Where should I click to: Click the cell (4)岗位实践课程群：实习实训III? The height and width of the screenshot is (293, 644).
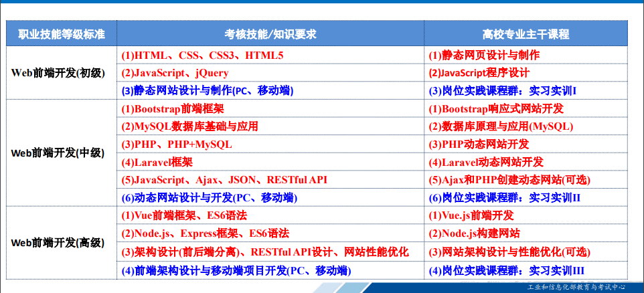point(526,270)
